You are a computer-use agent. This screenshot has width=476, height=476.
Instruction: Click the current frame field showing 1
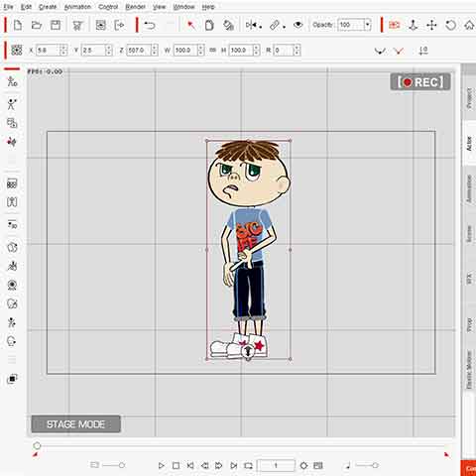coord(276,465)
